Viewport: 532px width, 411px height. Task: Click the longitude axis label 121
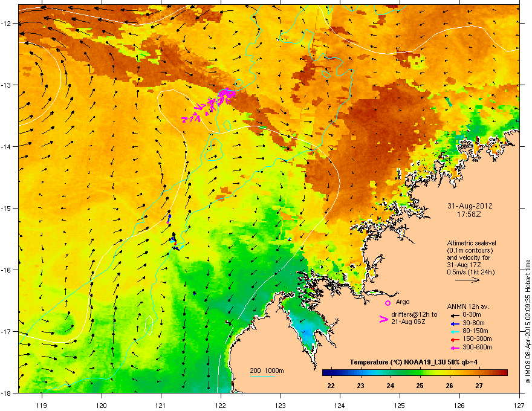point(161,406)
